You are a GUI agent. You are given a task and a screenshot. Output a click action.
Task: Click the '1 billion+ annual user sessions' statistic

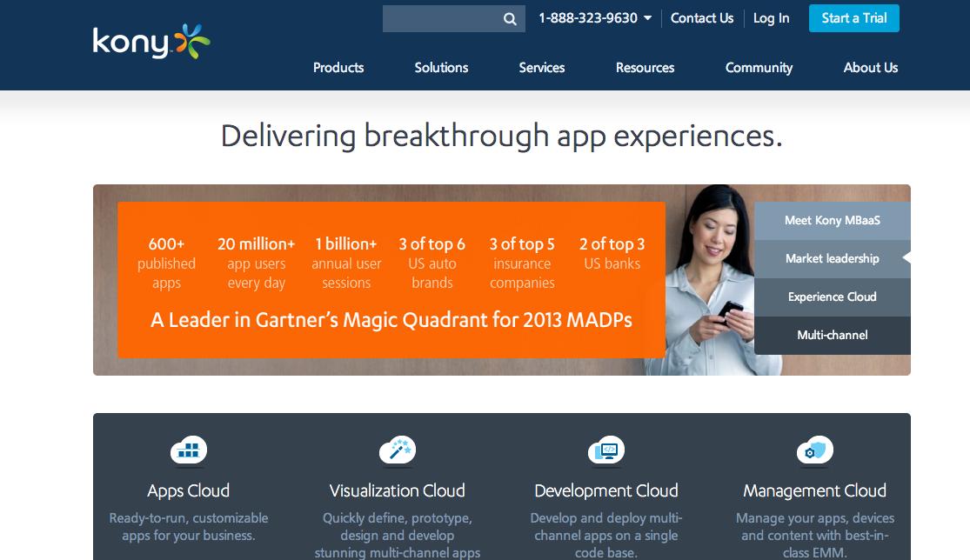coord(346,263)
